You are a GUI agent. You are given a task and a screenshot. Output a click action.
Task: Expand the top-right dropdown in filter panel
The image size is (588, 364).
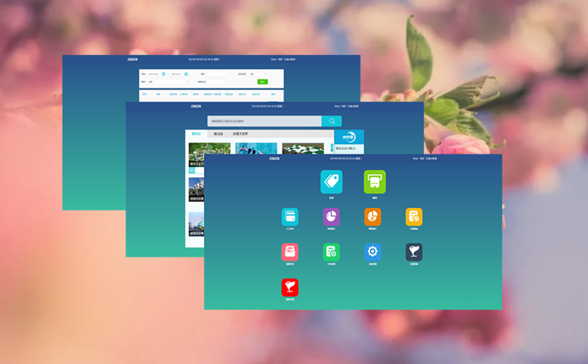tap(258, 74)
